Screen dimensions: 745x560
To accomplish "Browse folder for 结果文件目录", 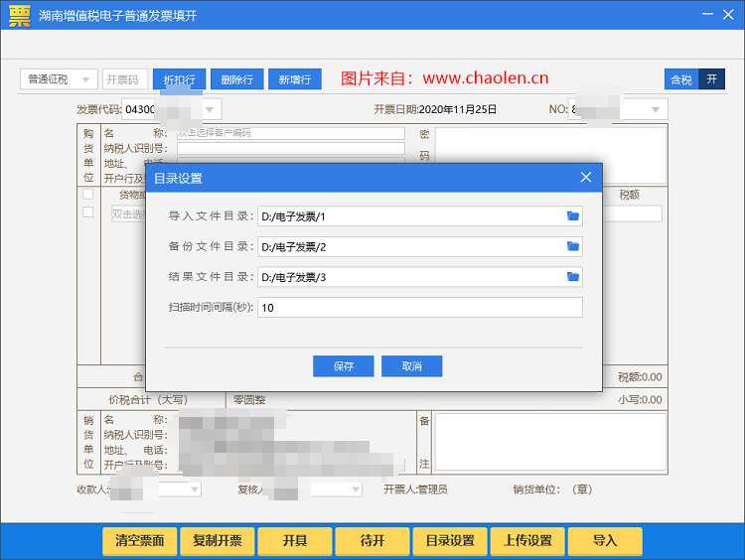I will 573,277.
